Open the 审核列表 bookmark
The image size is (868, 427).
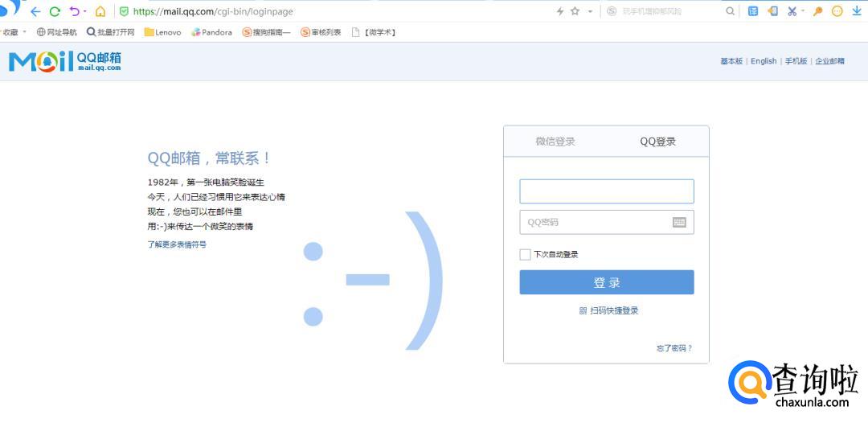click(321, 32)
